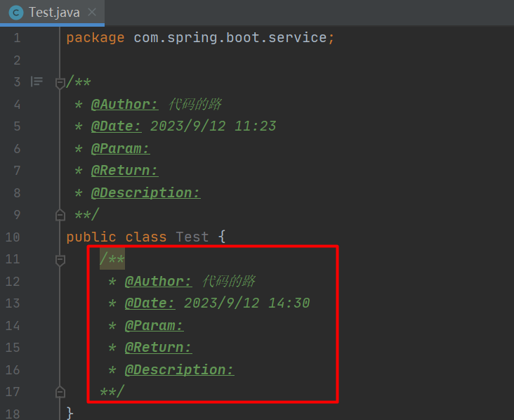Click line number 1 in the gutter
This screenshot has width=514, height=420.
[x=17, y=38]
